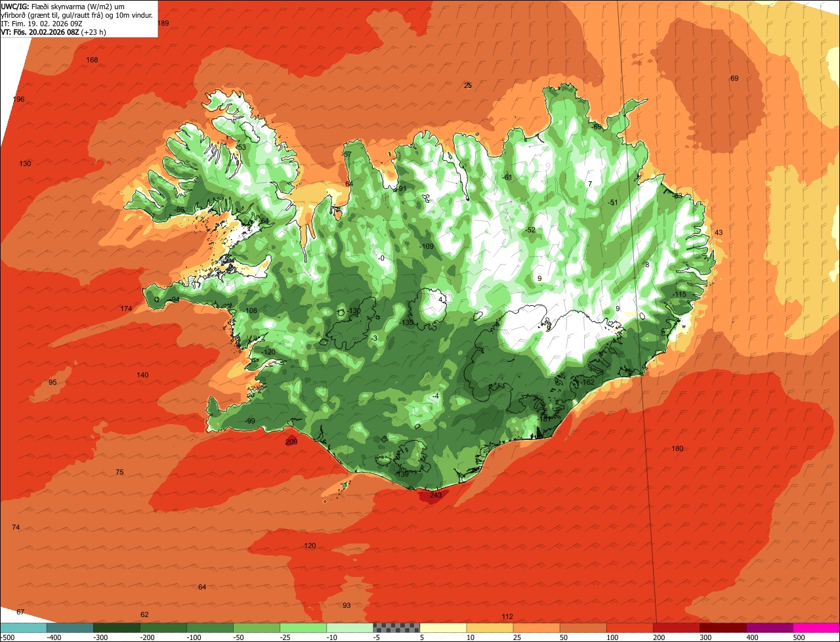Viewport: 840px width, 642px height.
Task: Click the legend swatch between -50 and -25
Action: click(x=257, y=628)
